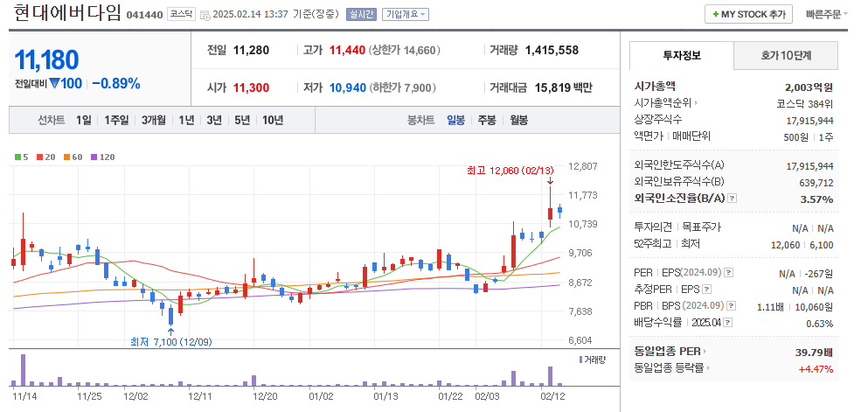Click the 저가 value 10,940
This screenshot has height=412, width=868.
click(348, 87)
